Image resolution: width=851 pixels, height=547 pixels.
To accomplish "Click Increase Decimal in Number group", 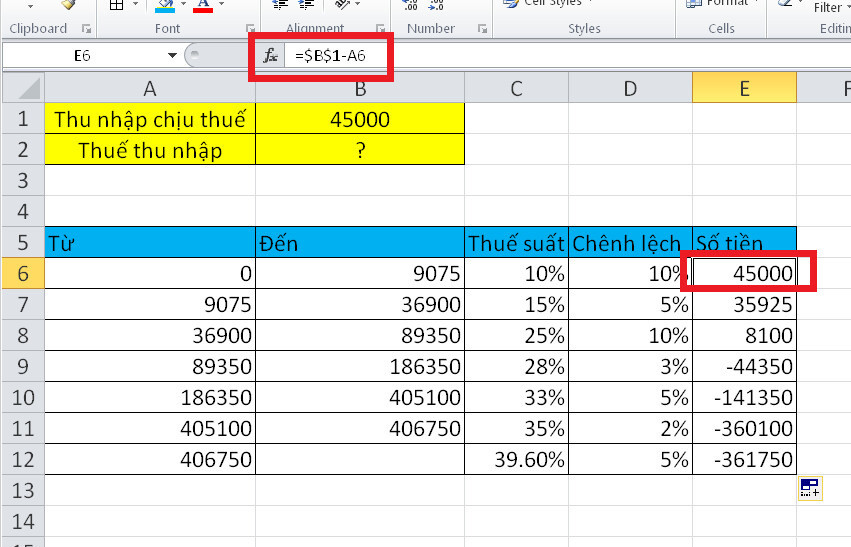I will point(410,5).
